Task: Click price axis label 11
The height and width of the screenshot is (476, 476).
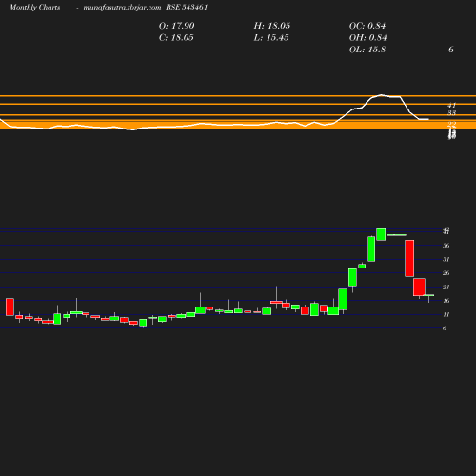Action: point(446,314)
